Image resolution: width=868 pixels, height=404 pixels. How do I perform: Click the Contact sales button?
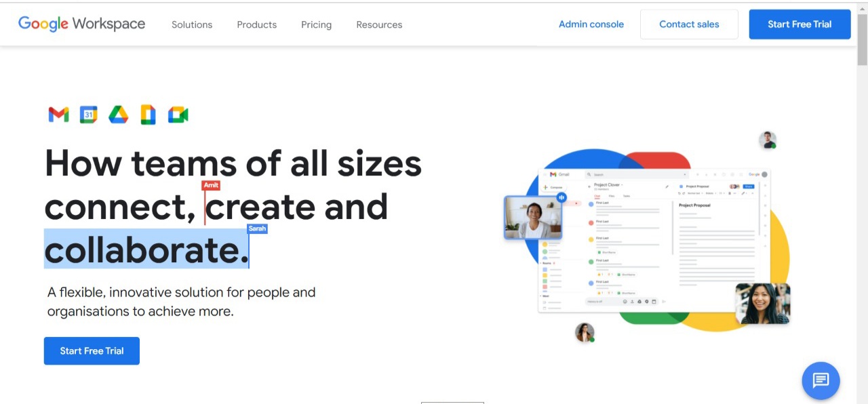[x=689, y=24]
